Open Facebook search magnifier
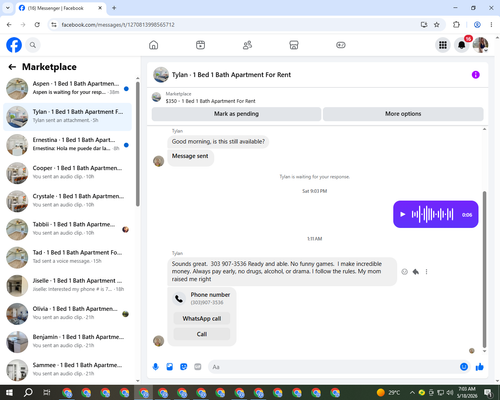Viewport: 500px width, 400px height. click(x=33, y=45)
